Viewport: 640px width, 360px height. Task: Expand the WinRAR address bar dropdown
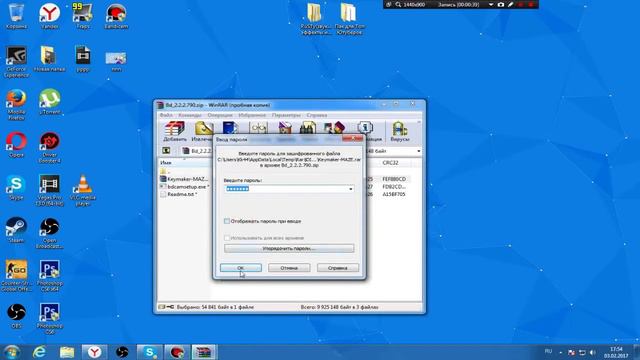pos(418,151)
